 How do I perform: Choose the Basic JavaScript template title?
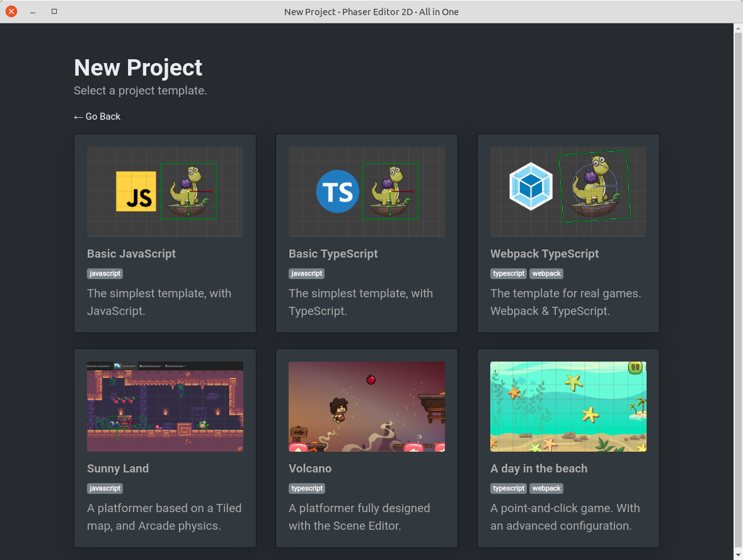[131, 254]
